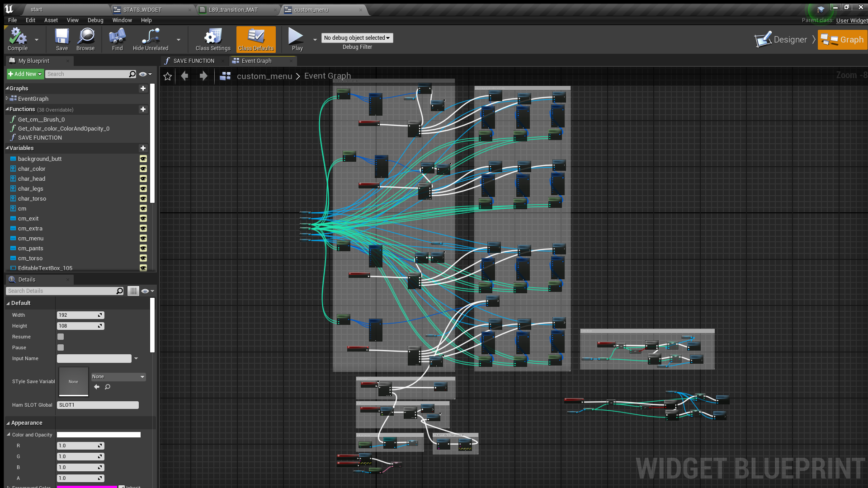The image size is (868, 488).
Task: Open Class Settings
Action: tap(213, 37)
